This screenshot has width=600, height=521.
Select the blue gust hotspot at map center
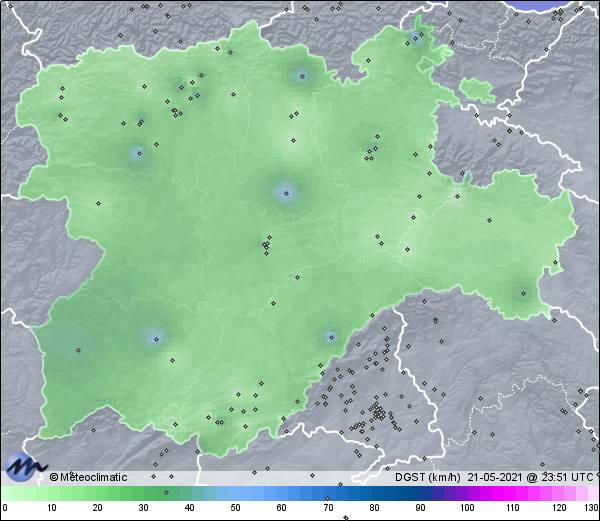[x=286, y=193]
